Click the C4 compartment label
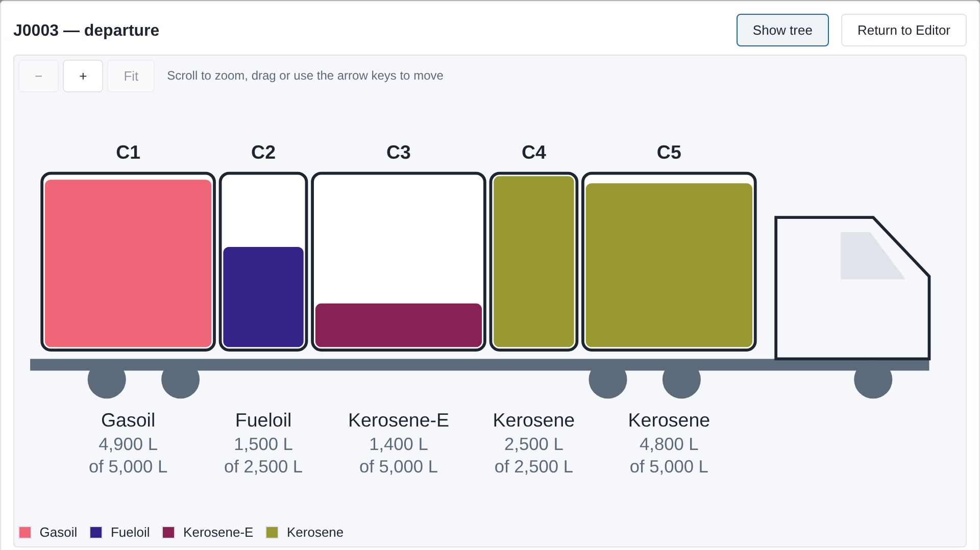Viewport: 980px width, 550px height. [x=534, y=152]
